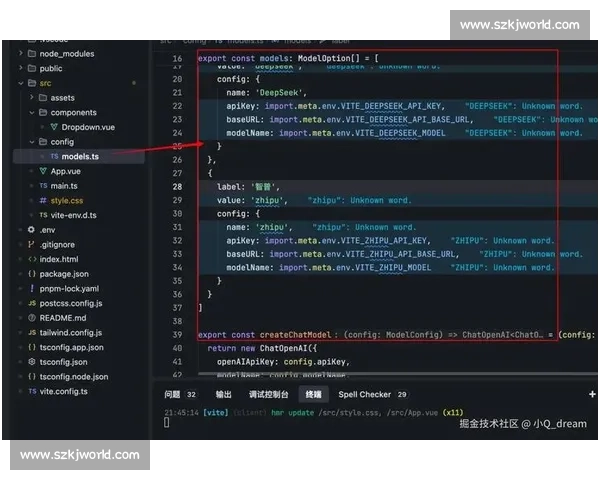The width and height of the screenshot is (600, 480).
Task: Click JS icon beside postcss.config.js
Action: [32, 303]
